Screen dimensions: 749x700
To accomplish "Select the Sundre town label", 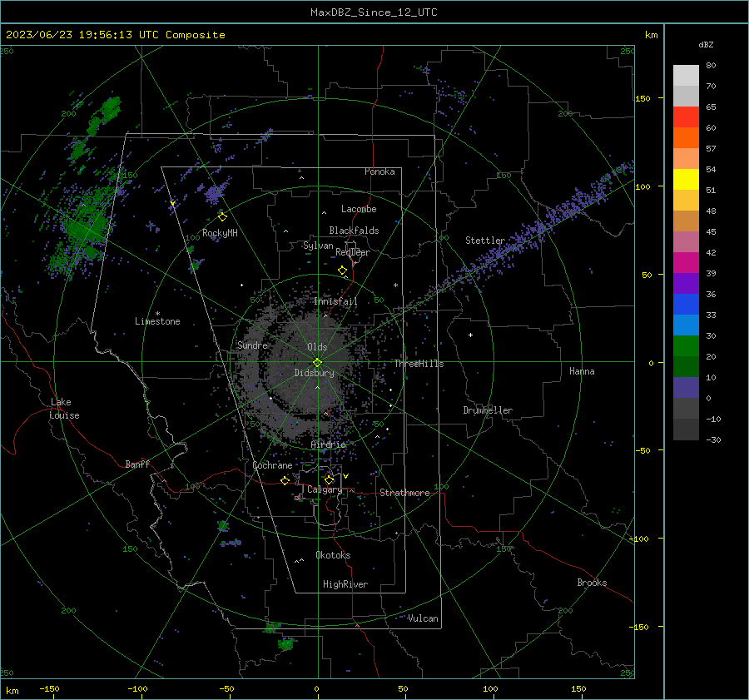I will click(252, 345).
